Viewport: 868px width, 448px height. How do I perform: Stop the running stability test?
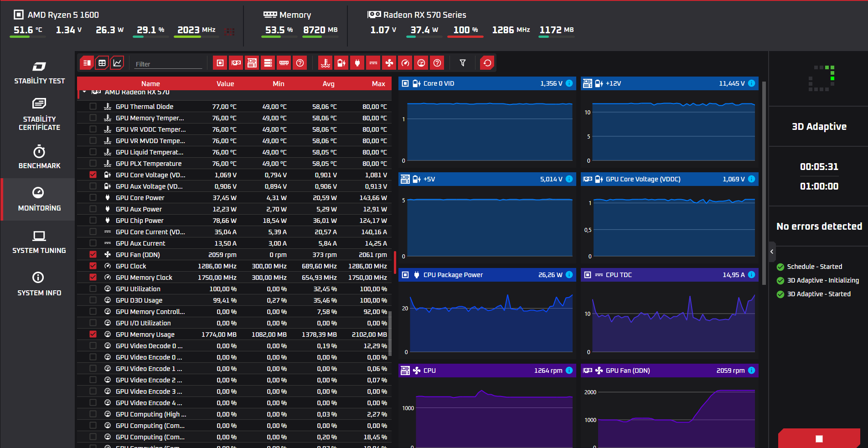819,438
